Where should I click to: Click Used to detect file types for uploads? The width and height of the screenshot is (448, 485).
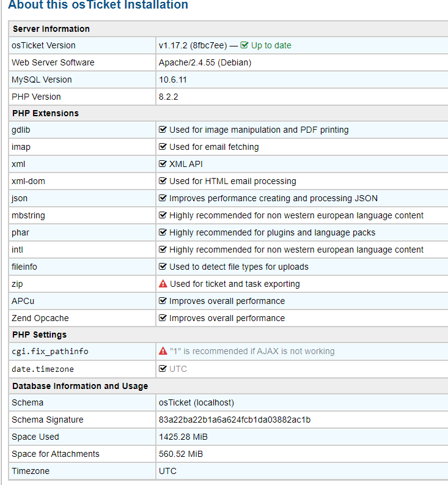click(x=239, y=267)
